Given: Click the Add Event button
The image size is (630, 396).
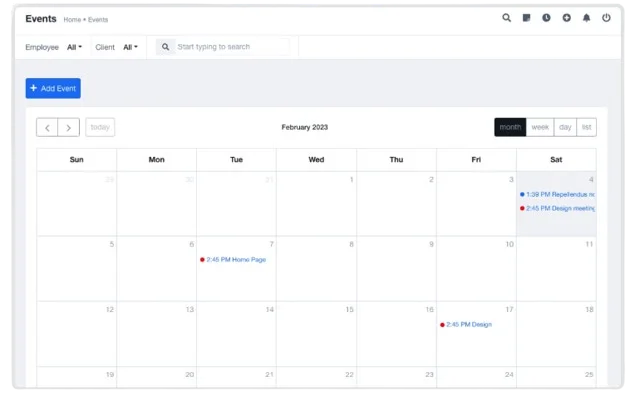Looking at the screenshot, I should 53,88.
